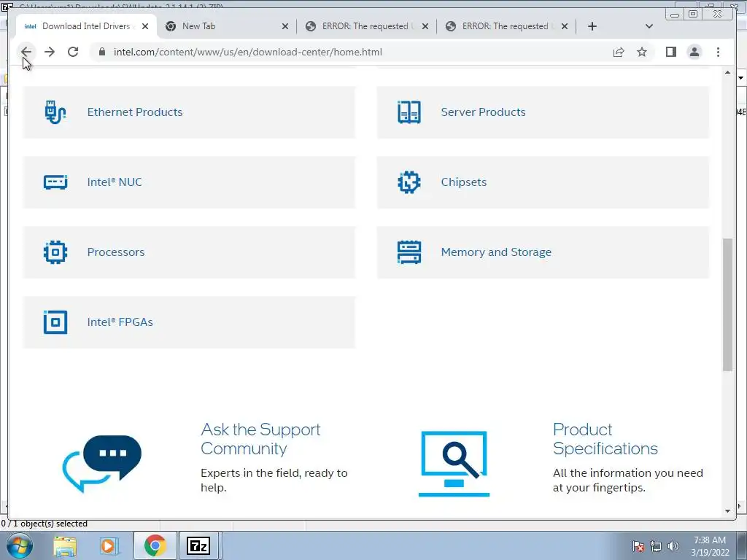Switch to the Download Intel Drivers tab
Viewport: 747px width, 560px height.
[86, 26]
